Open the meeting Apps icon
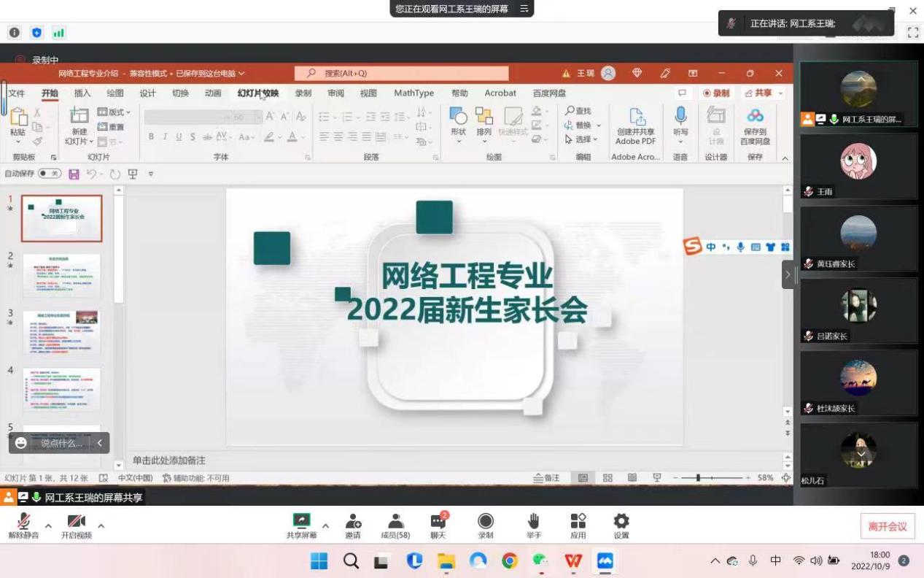 pyautogui.click(x=578, y=521)
